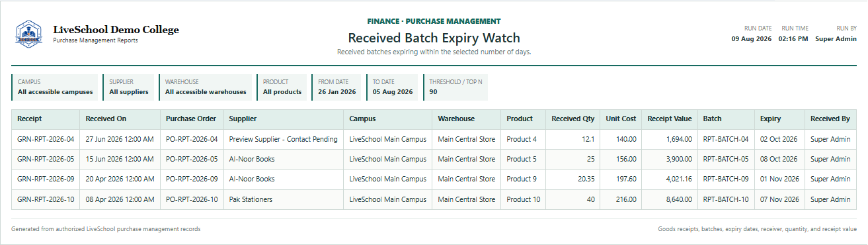Click batch RPT-BATCH-10
Viewport: 868px width, 245px height.
726,199
